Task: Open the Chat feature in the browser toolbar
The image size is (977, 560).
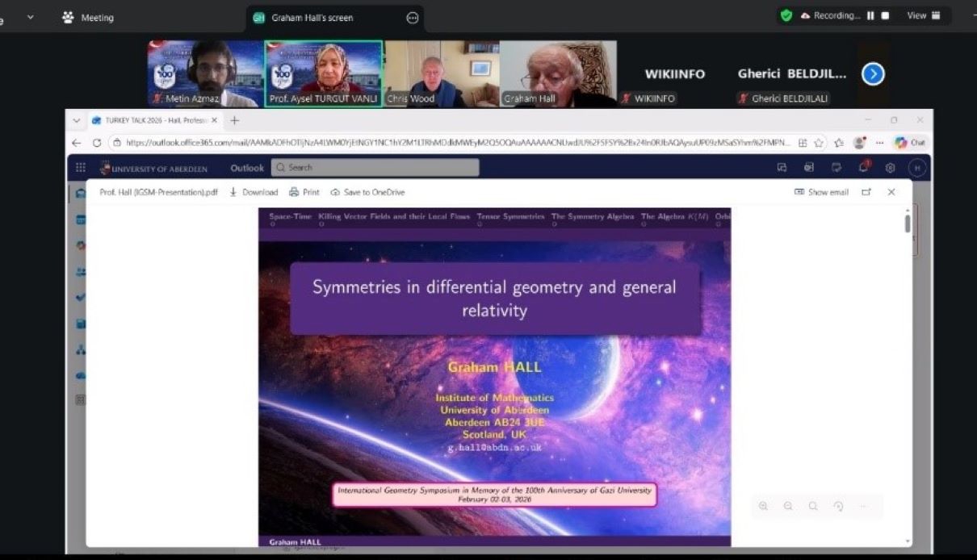Action: (x=909, y=141)
